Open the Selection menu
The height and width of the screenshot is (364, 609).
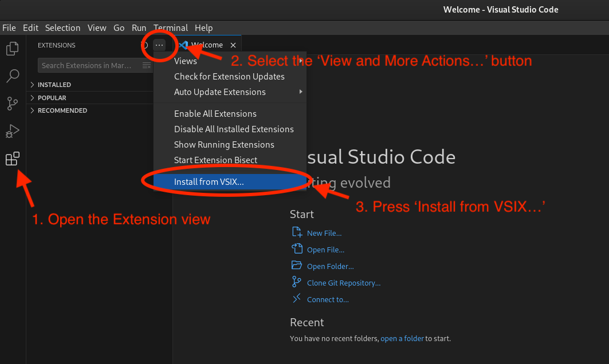[62, 28]
